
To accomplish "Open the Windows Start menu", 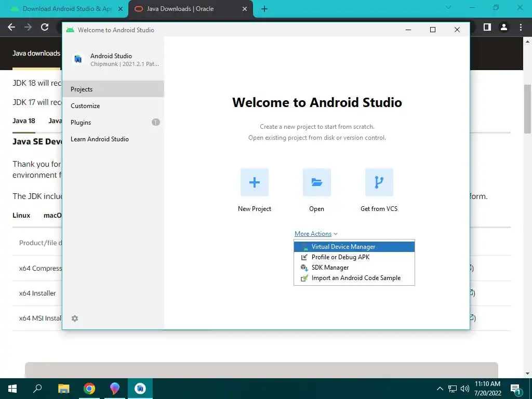I will [x=12, y=389].
